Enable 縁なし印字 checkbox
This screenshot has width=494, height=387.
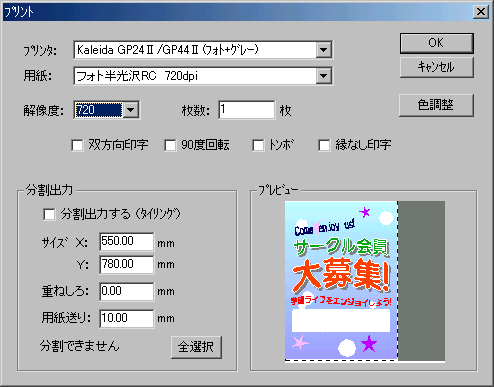(x=324, y=145)
